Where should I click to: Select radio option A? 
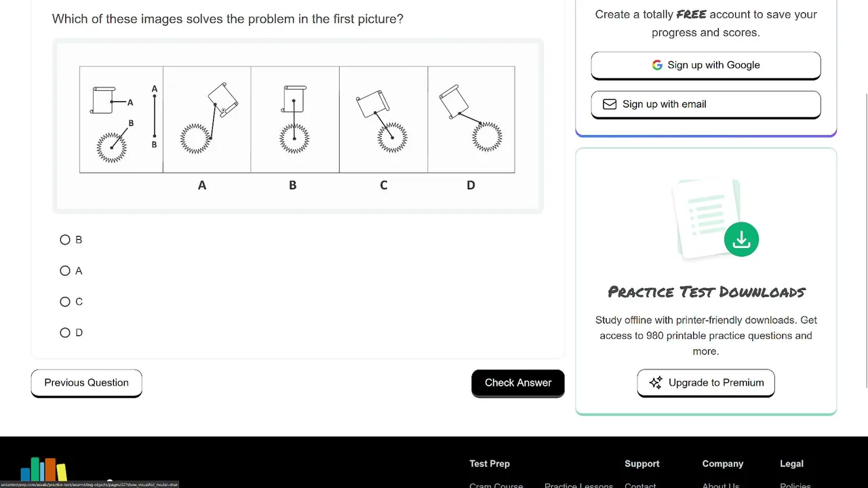(x=65, y=271)
